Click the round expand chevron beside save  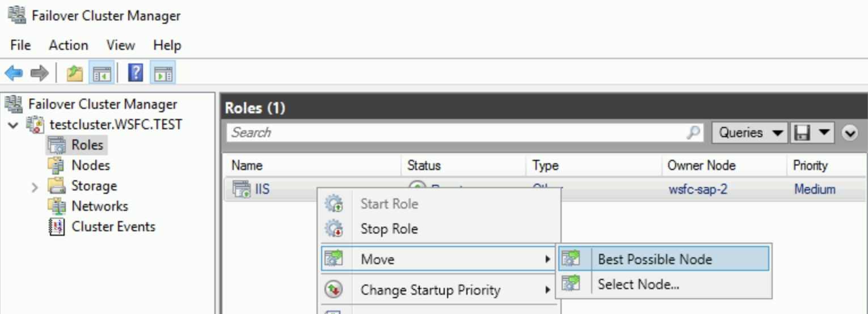[x=849, y=133]
